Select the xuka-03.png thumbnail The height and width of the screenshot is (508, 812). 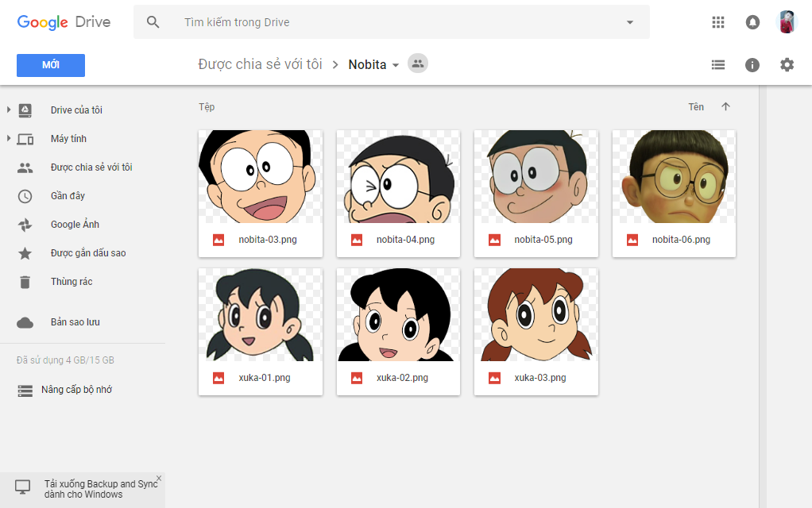536,314
